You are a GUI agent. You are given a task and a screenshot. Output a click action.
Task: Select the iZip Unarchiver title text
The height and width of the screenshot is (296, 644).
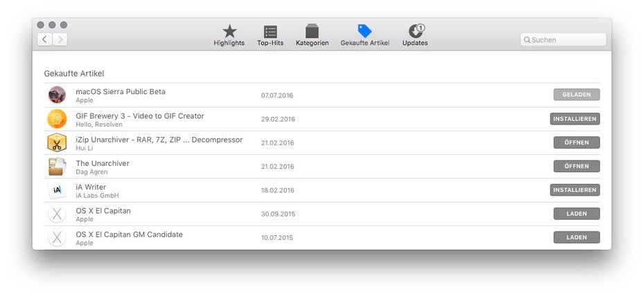click(159, 140)
